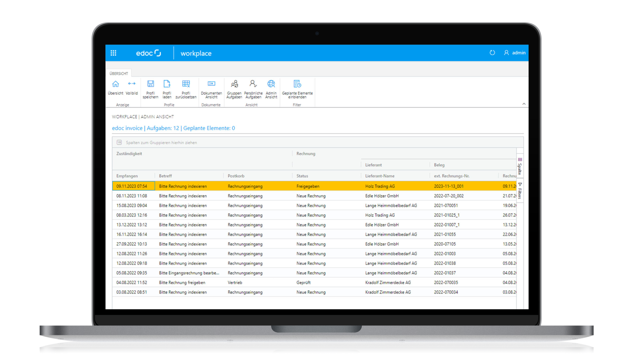The height and width of the screenshot is (364, 633).
Task: Click invoice number 2022-070035
Action: (x=446, y=283)
